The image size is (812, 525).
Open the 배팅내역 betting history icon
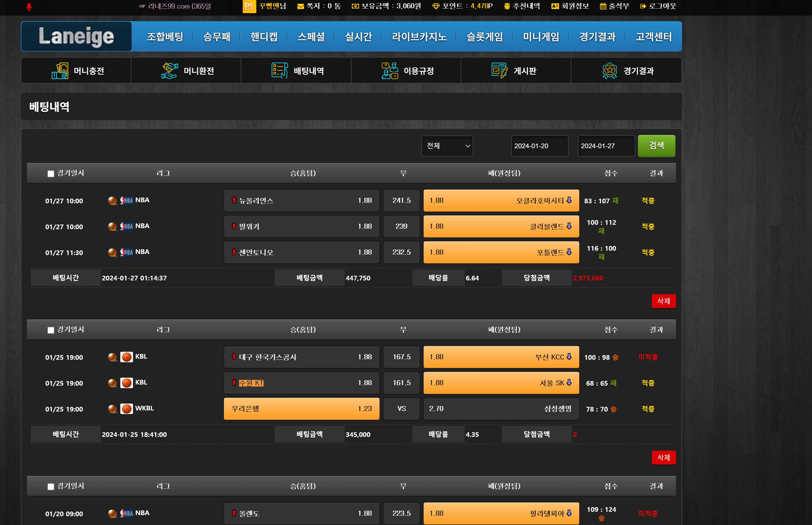pyautogui.click(x=279, y=71)
